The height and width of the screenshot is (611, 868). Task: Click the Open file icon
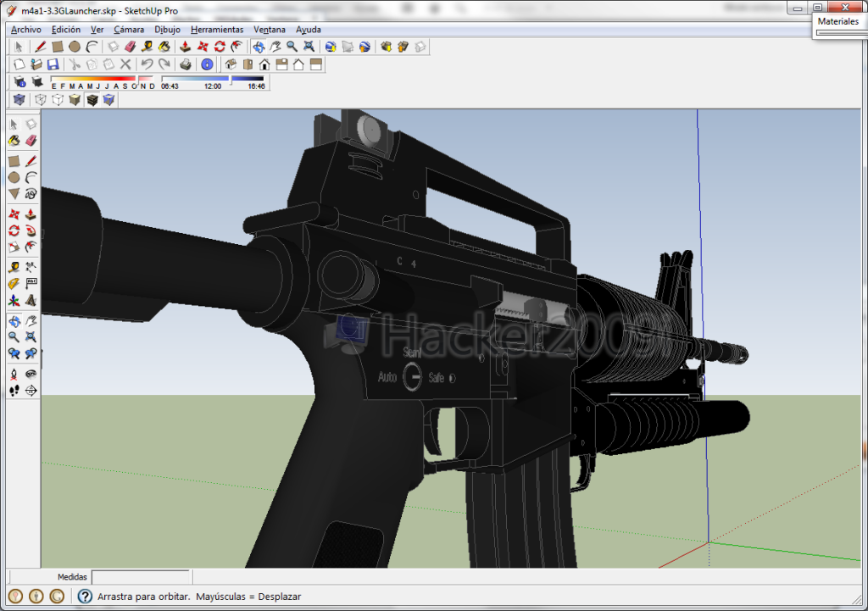pos(36,64)
